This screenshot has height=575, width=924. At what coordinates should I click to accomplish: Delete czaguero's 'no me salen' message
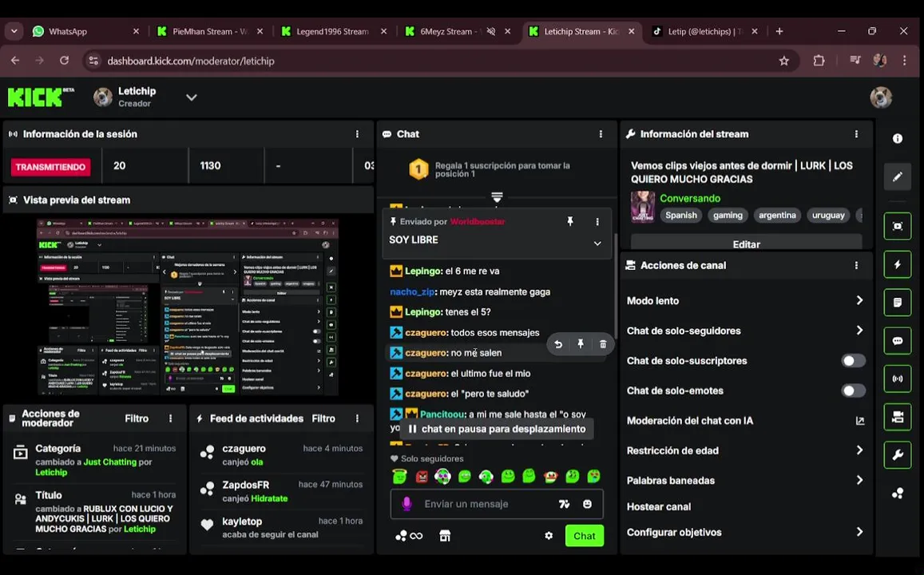(603, 344)
